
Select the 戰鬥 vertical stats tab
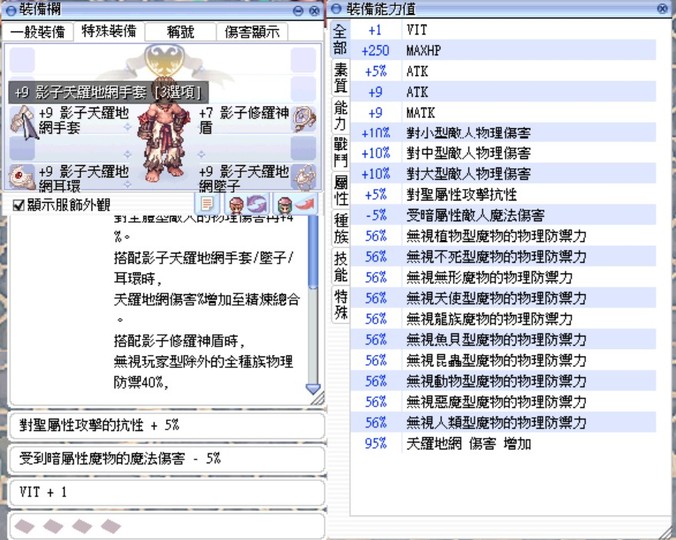pyautogui.click(x=340, y=152)
